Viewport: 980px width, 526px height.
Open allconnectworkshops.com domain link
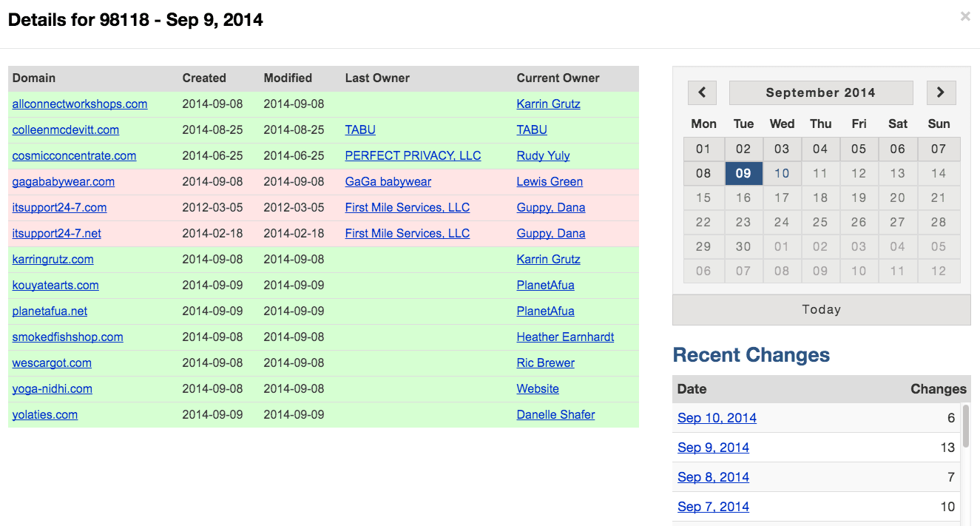coord(80,104)
